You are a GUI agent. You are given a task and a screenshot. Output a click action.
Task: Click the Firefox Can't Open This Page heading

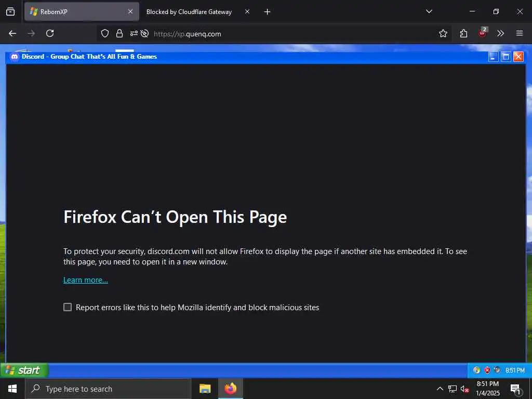pyautogui.click(x=175, y=217)
